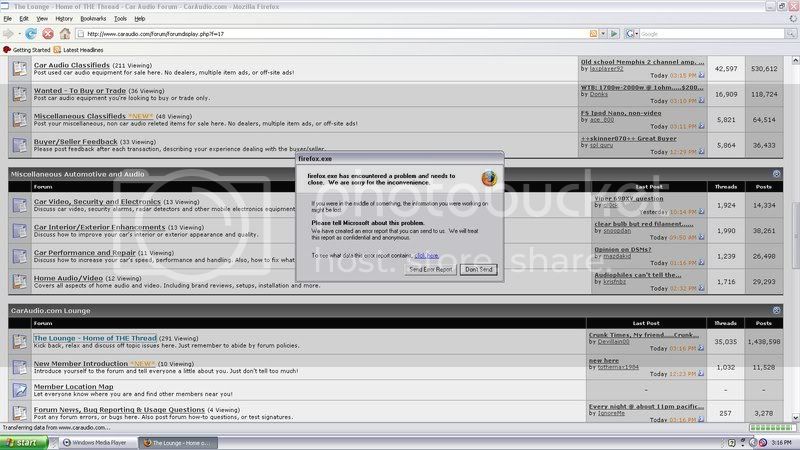Open the View menu

(42, 19)
